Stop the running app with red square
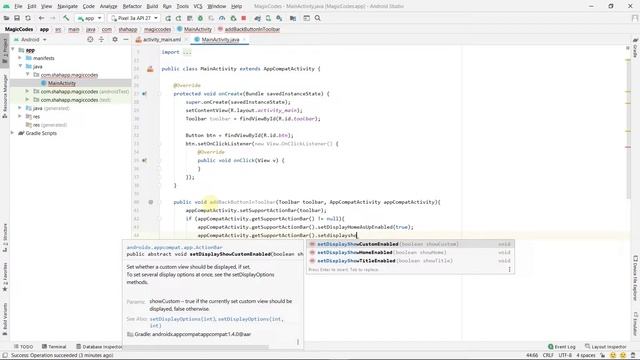The height and width of the screenshot is (360, 640). click(x=244, y=18)
